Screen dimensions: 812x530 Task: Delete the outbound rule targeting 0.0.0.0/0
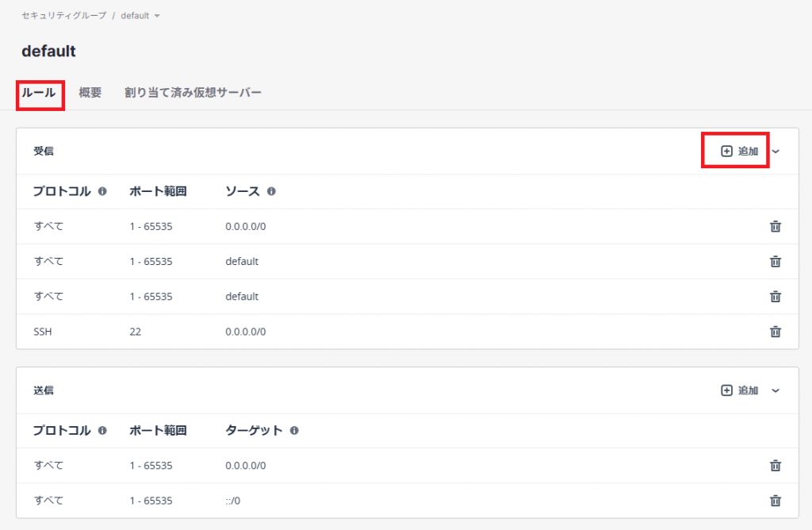click(775, 466)
